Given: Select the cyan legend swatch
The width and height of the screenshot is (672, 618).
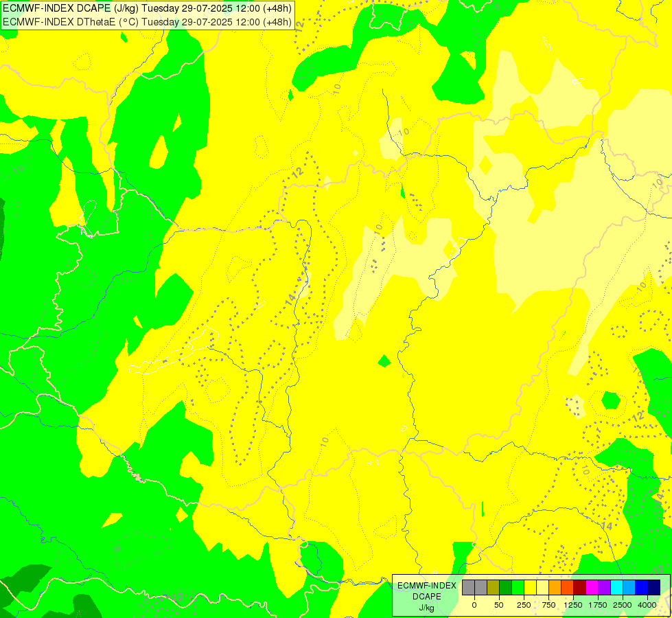Looking at the screenshot, I should tap(616, 588).
